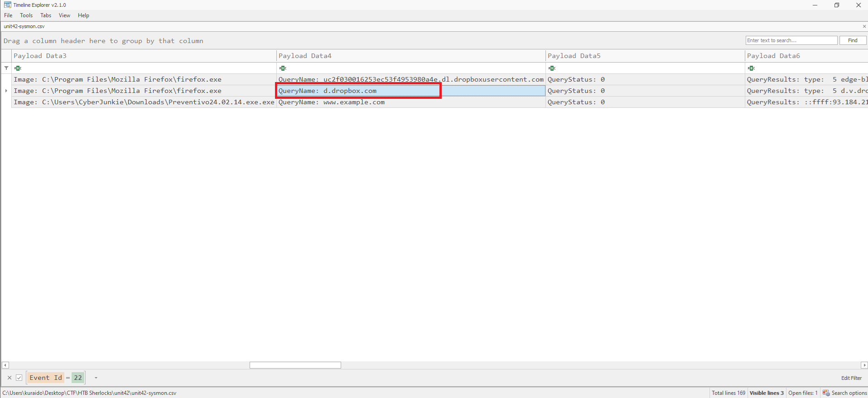This screenshot has width=868, height=398.
Task: Click the filter funnel icon in filter row
Action: coord(6,68)
